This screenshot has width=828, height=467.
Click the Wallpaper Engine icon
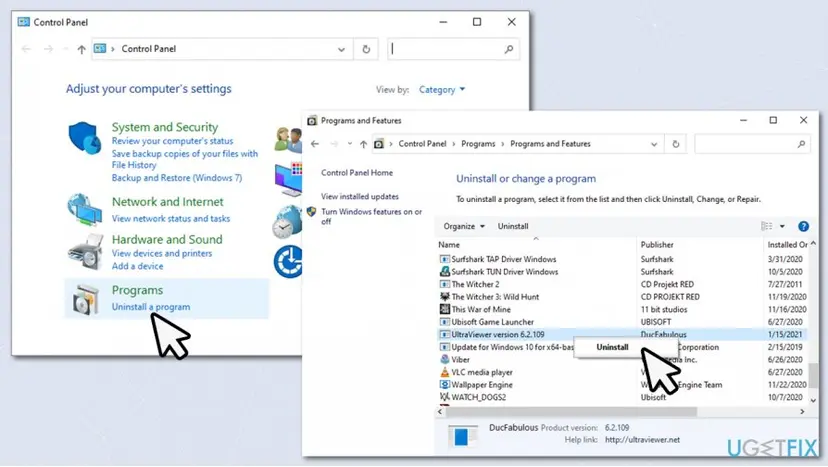point(445,385)
